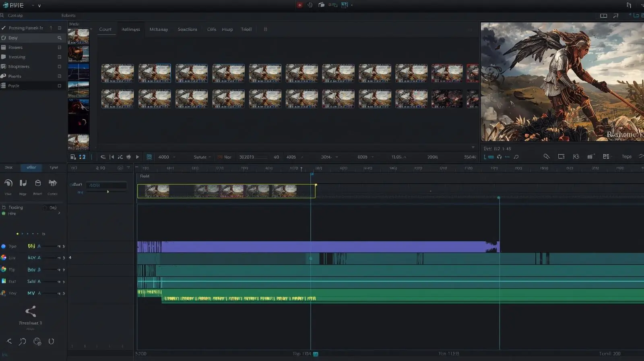The image size is (644, 361).
Task: Adjust the slider in the MV track row
Action: (x=50, y=293)
